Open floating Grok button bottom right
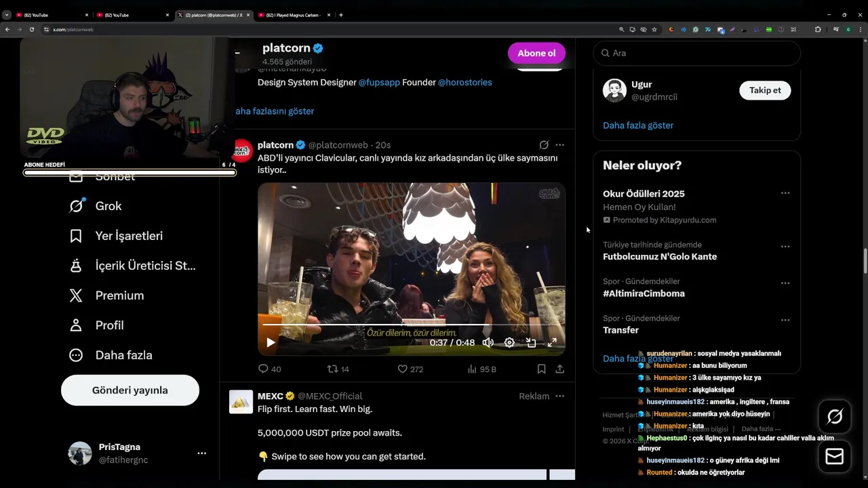This screenshot has width=868, height=488. click(835, 417)
